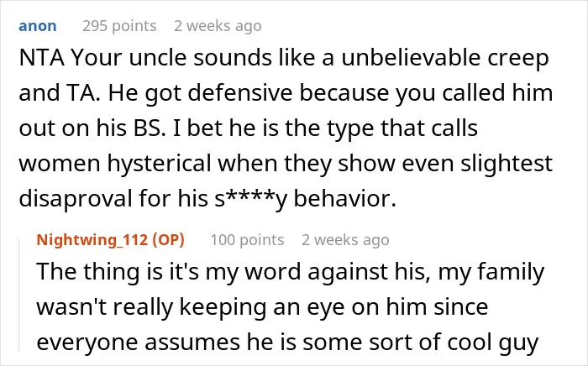Click the word NTA starting anon's comment
Image resolution: width=588 pixels, height=366 pixels.
[x=42, y=58]
